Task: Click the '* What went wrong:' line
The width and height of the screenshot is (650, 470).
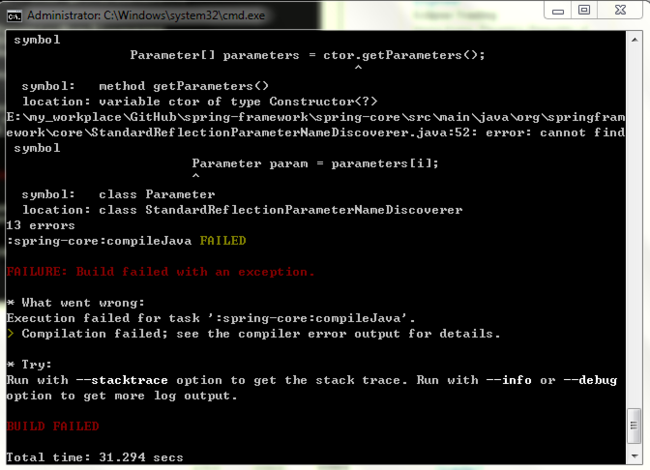Action: point(76,303)
